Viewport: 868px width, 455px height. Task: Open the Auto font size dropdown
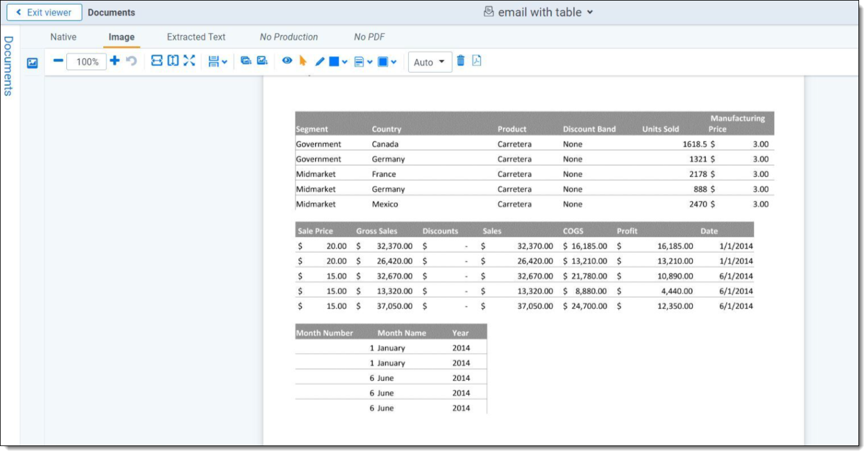point(430,62)
